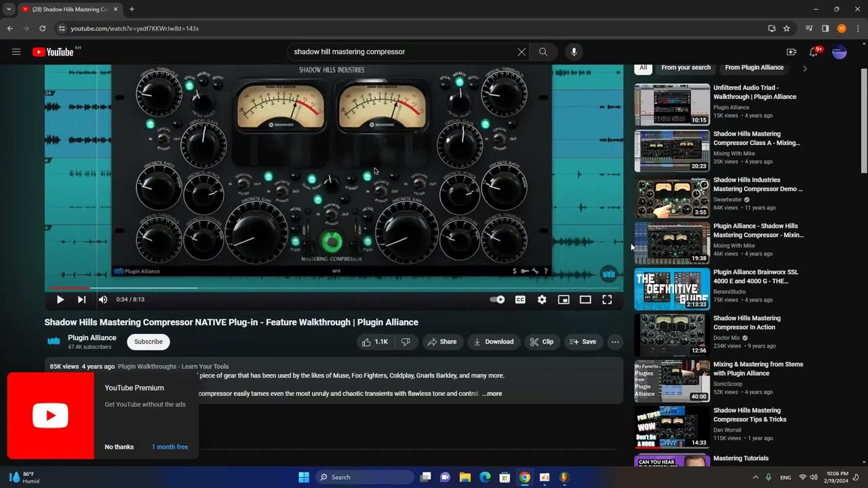Open the Plugin Walkthroughs - Learn Your Tools link
Image resolution: width=868 pixels, height=488 pixels.
click(x=174, y=367)
